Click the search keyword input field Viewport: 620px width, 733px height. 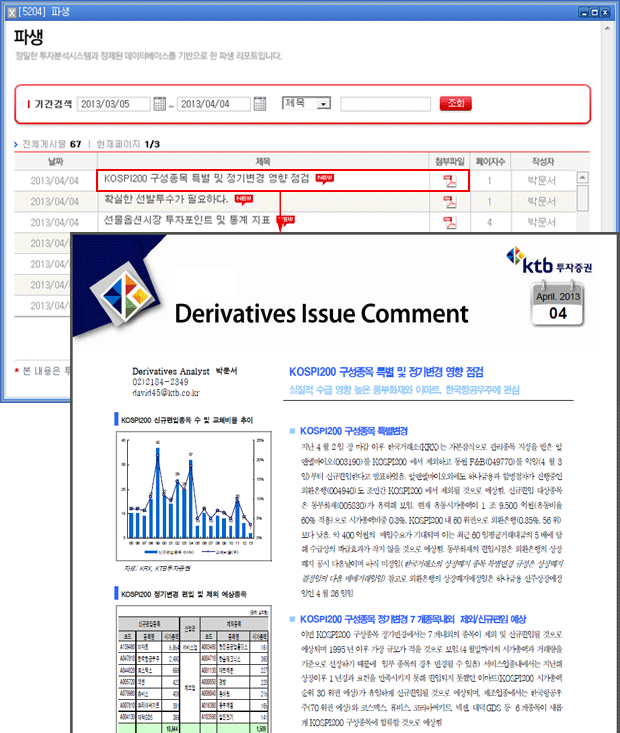[x=384, y=103]
